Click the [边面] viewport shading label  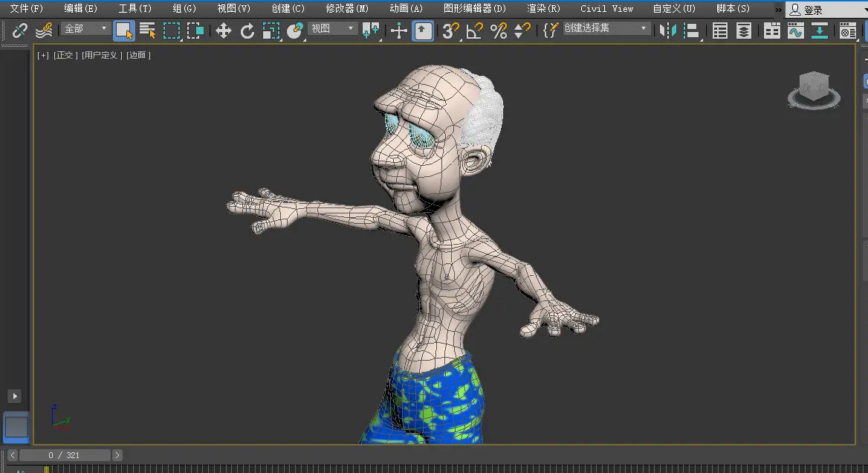tap(139, 55)
